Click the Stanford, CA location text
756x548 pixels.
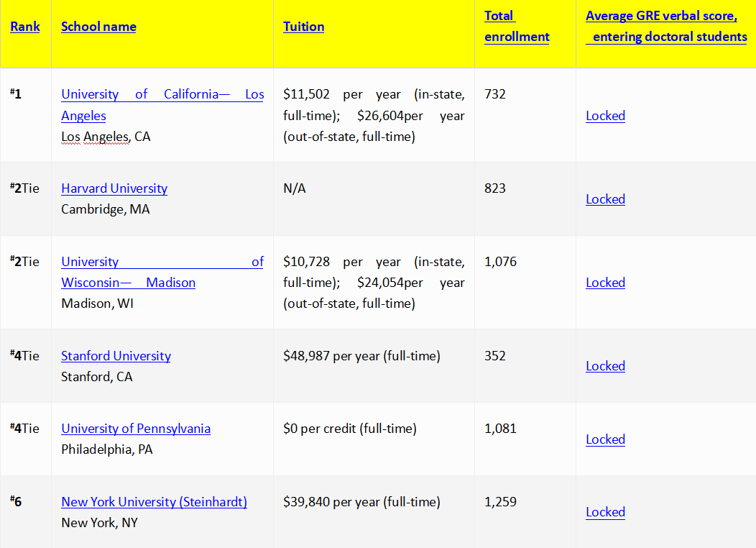point(96,377)
